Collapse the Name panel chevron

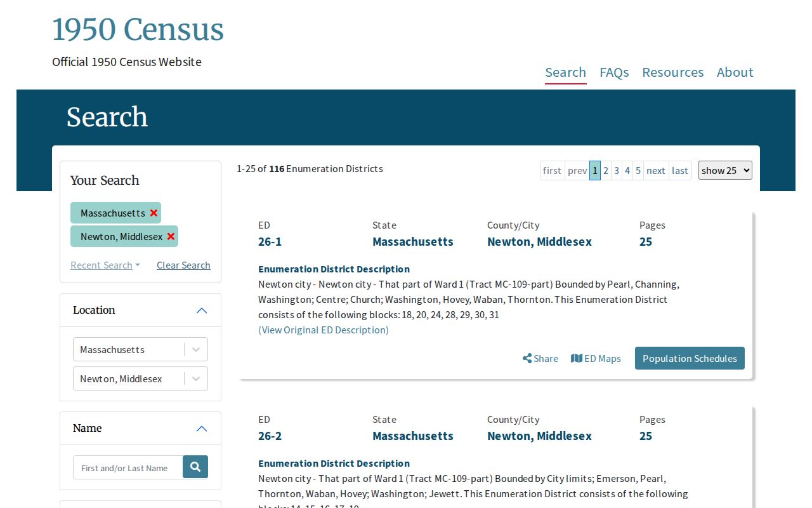click(x=202, y=429)
